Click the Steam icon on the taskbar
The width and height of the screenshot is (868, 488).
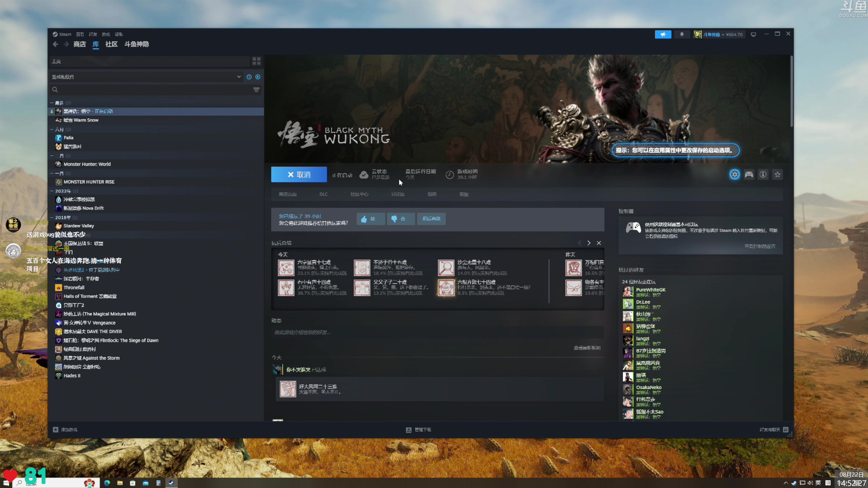tap(171, 483)
